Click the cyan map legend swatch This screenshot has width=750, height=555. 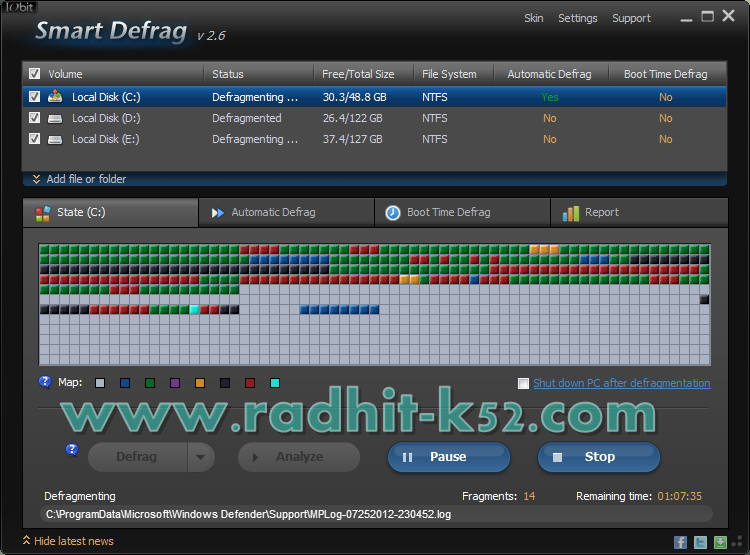tap(275, 383)
